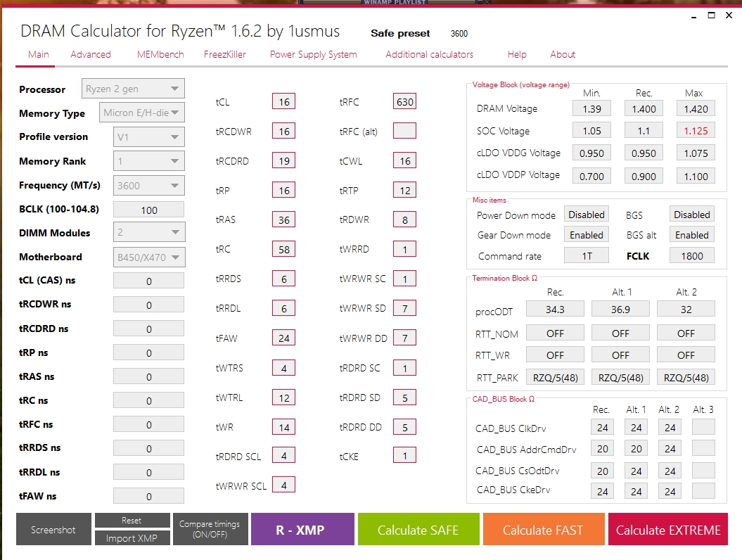Click the tRAS value 36
Screen dimensions: 742x560
[284, 219]
